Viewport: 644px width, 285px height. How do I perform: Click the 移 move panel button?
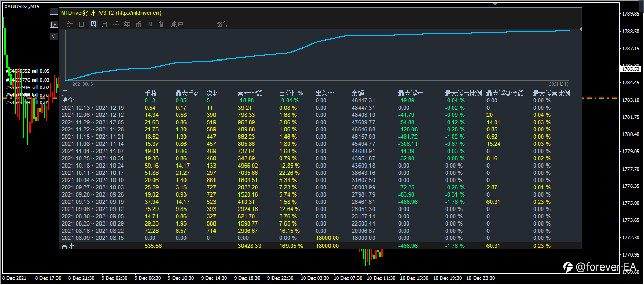click(x=53, y=24)
